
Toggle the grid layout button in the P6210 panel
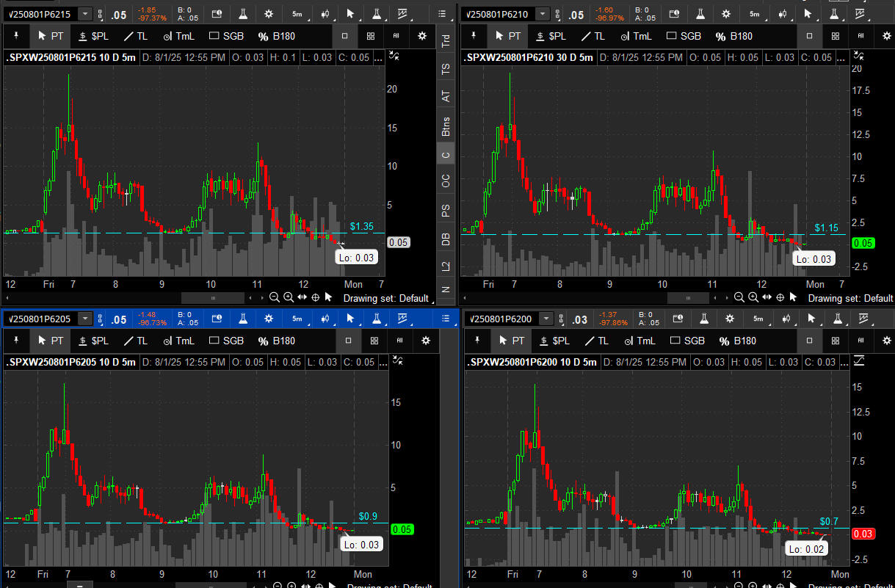pos(836,36)
